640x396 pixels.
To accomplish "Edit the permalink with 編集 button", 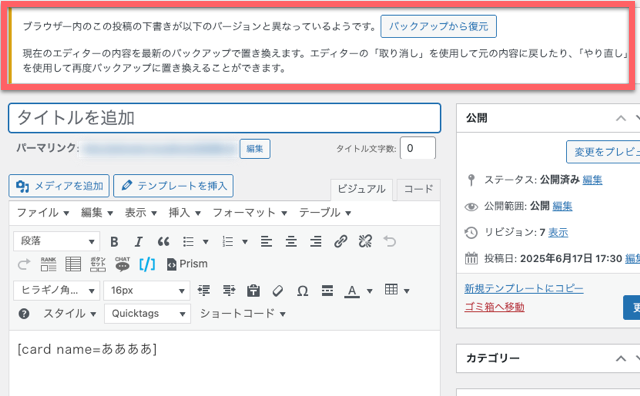I will pyautogui.click(x=255, y=149).
